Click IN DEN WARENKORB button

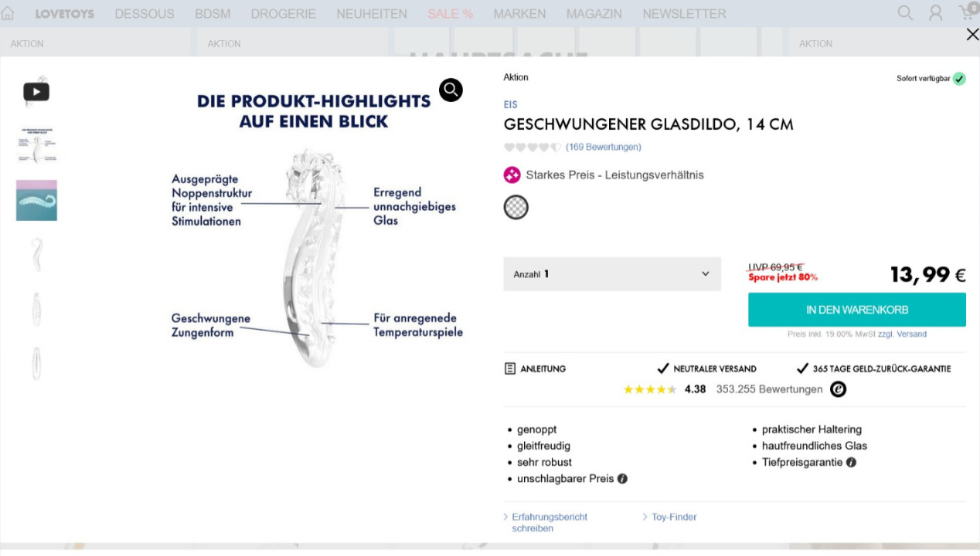pyautogui.click(x=856, y=309)
